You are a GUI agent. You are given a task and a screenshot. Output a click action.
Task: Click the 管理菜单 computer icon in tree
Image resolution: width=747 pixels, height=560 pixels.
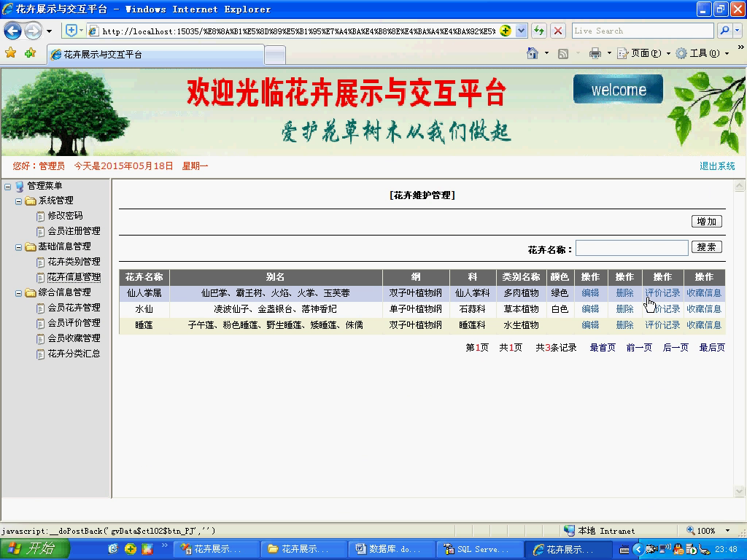tap(20, 186)
